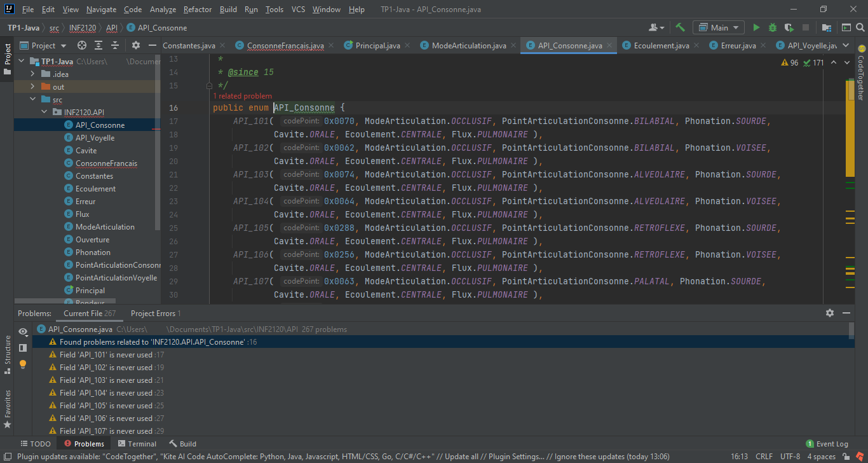Switch to Project Errors tab
868x463 pixels.
pos(156,313)
